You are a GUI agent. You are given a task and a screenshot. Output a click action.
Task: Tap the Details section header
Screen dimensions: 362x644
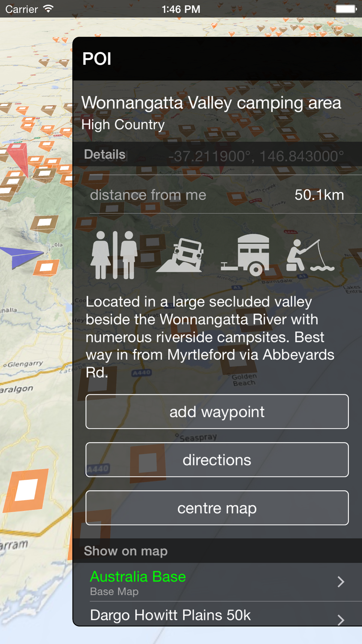tap(105, 154)
